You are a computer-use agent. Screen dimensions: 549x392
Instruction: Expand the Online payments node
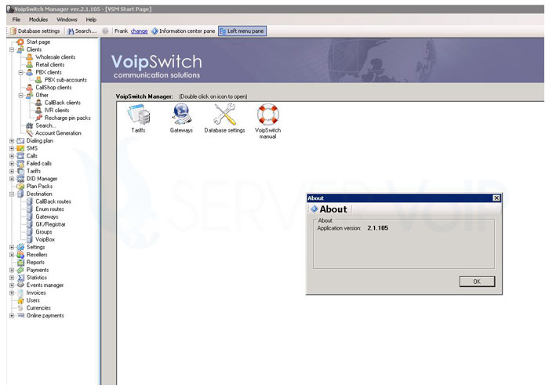(12, 316)
